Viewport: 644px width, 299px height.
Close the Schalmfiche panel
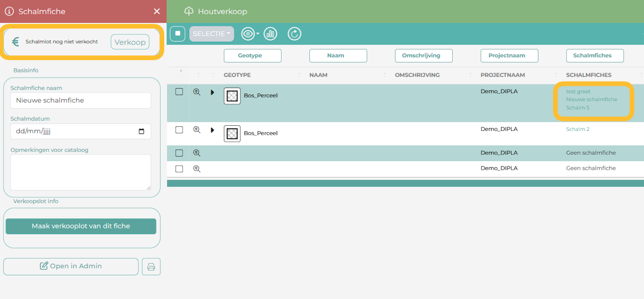pyautogui.click(x=157, y=11)
